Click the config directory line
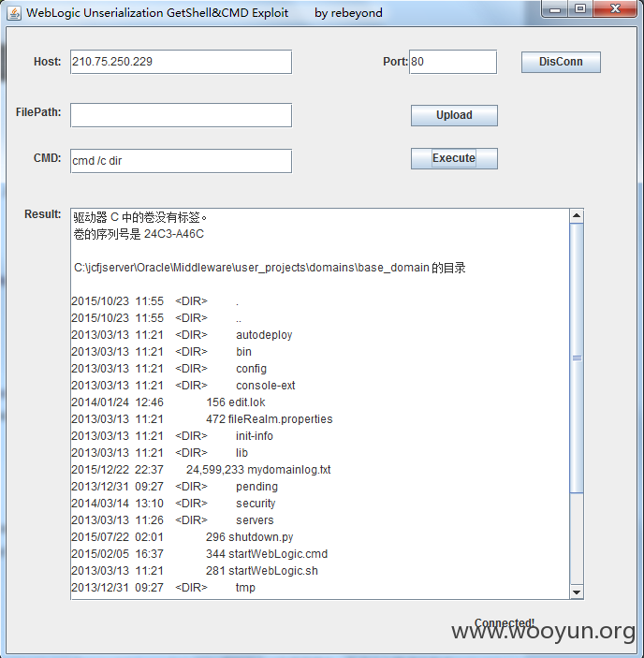The image size is (644, 658). coord(168,369)
